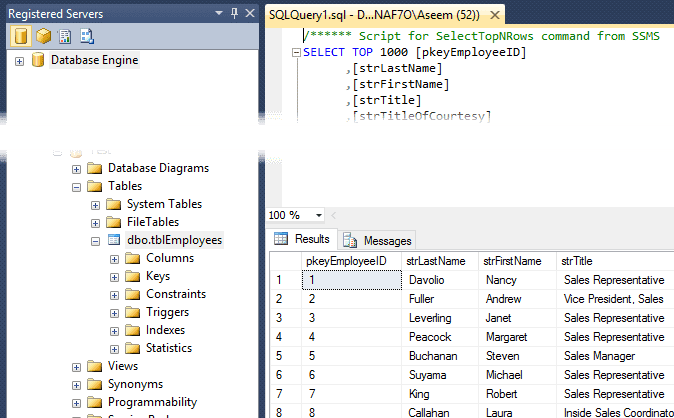Open Registered Servers window position dropdown
674x418 pixels.
coord(220,12)
